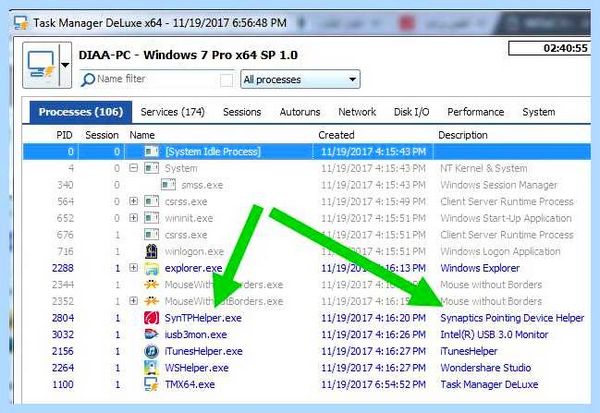Click the wininit.exe process icon

(x=151, y=218)
